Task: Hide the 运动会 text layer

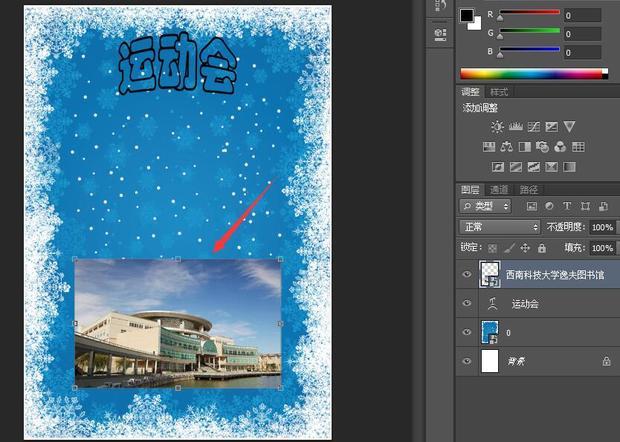Action: click(x=467, y=303)
